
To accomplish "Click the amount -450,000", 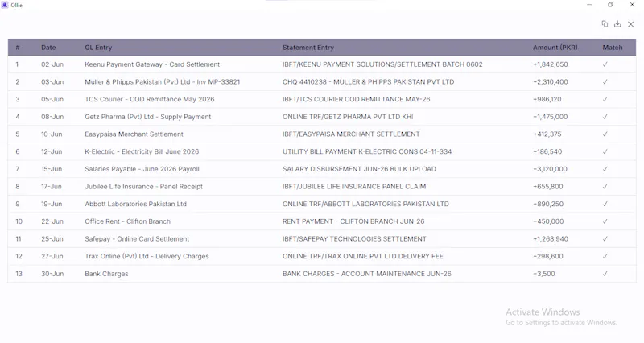I will (548, 221).
